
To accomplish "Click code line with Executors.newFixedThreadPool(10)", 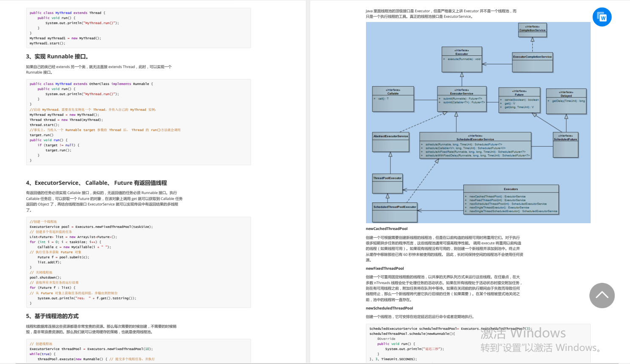I will click(91, 349).
